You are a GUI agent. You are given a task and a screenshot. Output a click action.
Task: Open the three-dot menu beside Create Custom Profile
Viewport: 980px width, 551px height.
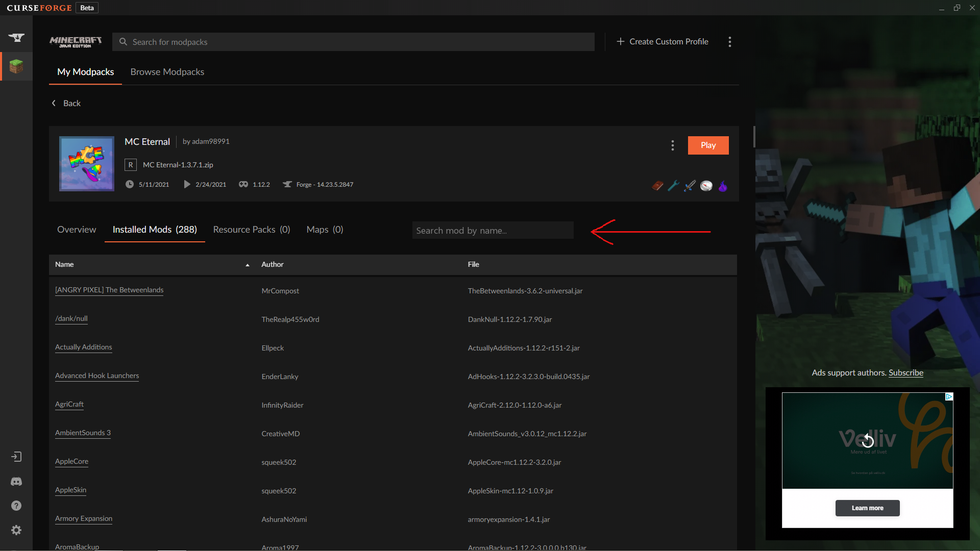coord(730,42)
